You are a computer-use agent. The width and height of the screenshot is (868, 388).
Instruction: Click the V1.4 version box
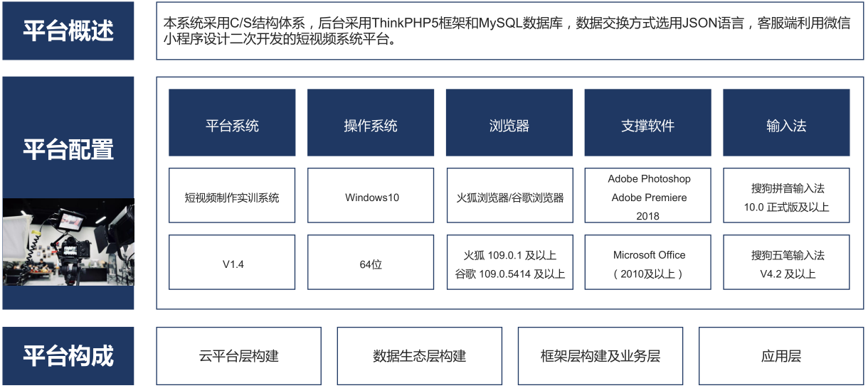pos(232,262)
